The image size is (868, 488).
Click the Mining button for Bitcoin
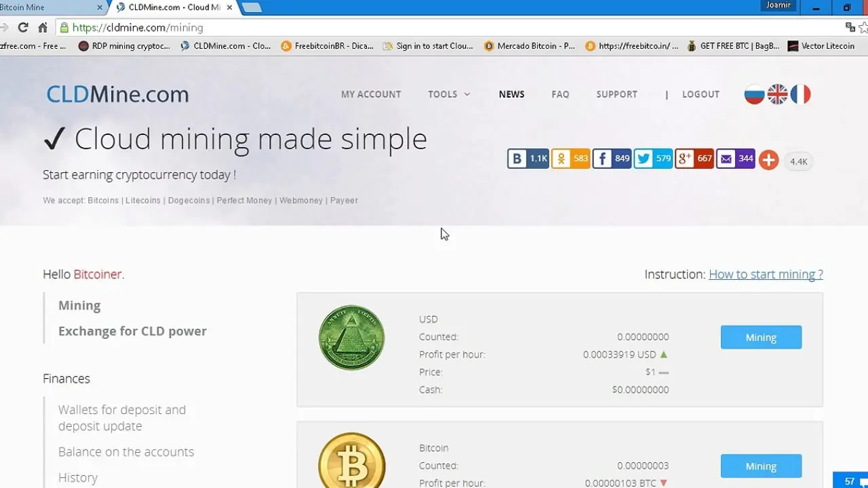click(761, 466)
